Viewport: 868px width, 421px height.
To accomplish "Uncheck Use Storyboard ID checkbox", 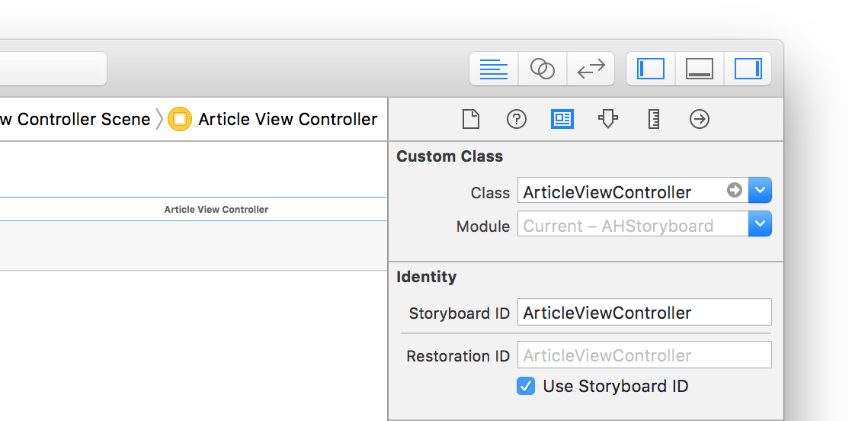I will (x=526, y=386).
